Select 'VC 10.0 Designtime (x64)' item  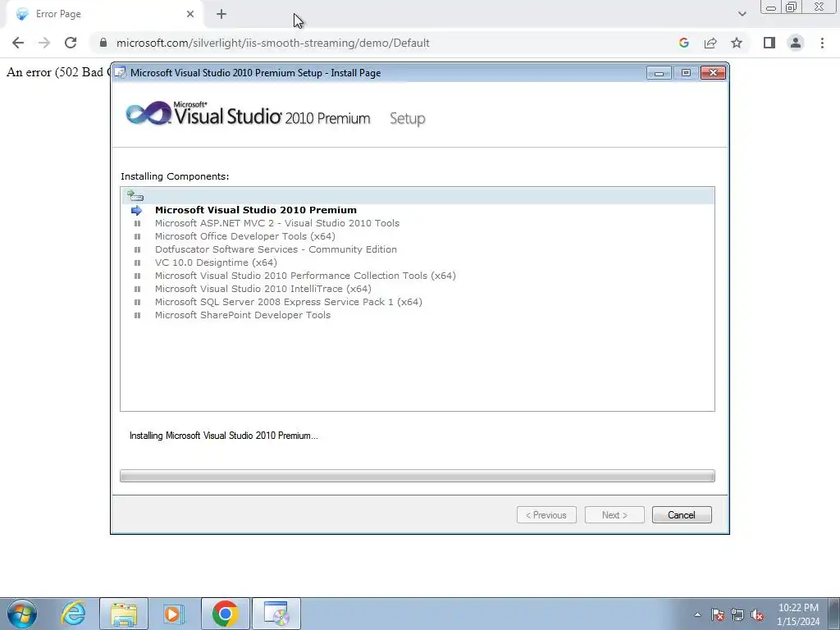[216, 262]
